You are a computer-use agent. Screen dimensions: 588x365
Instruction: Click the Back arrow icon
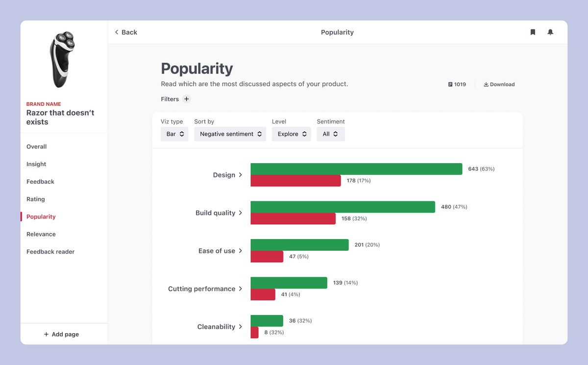(117, 32)
